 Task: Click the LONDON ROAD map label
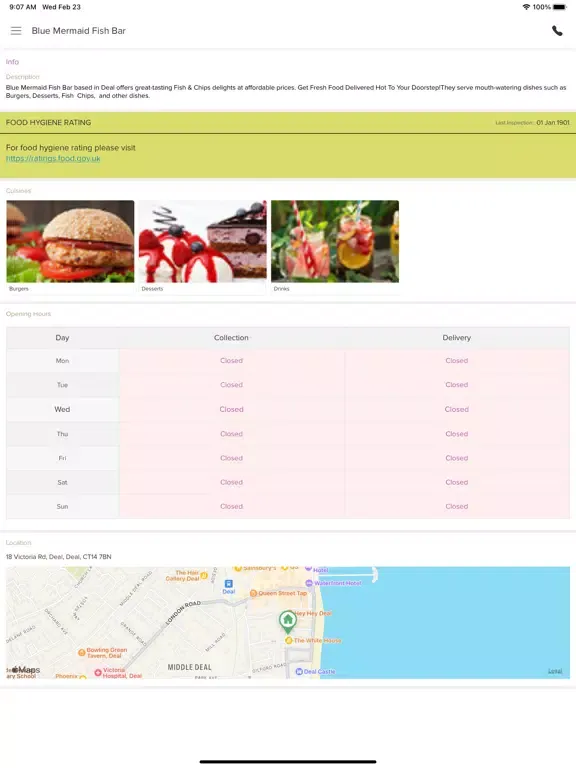point(183,613)
